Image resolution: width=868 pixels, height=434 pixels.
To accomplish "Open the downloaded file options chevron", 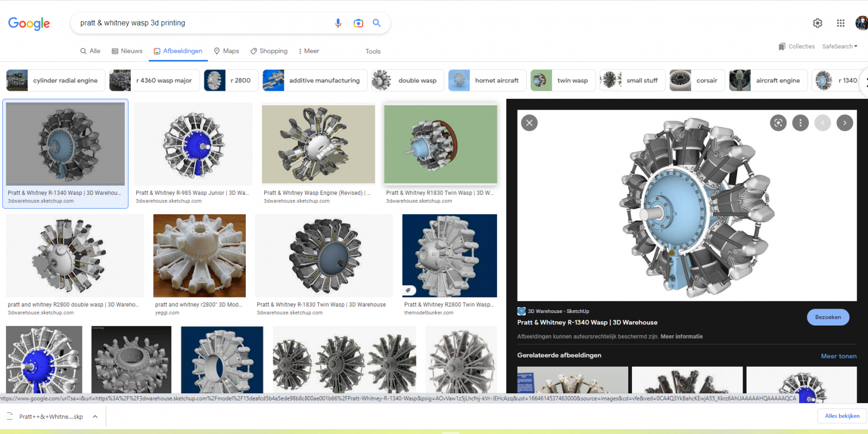I will [x=95, y=417].
